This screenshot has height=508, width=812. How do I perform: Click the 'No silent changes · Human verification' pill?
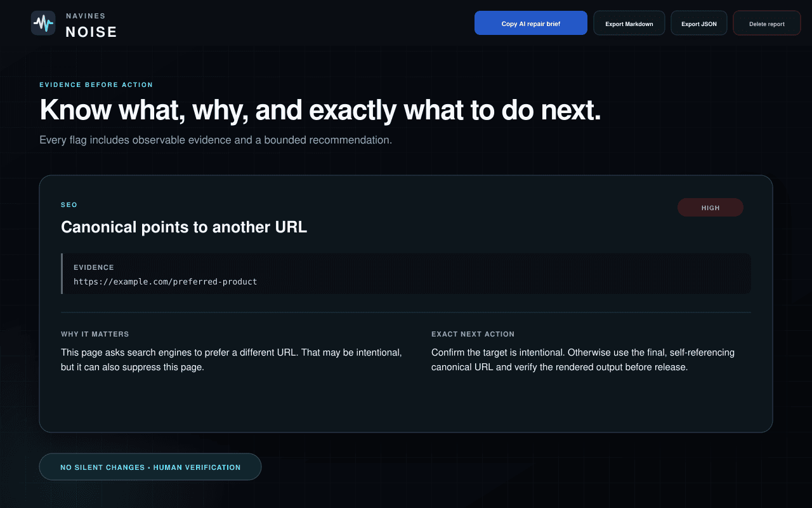click(150, 467)
